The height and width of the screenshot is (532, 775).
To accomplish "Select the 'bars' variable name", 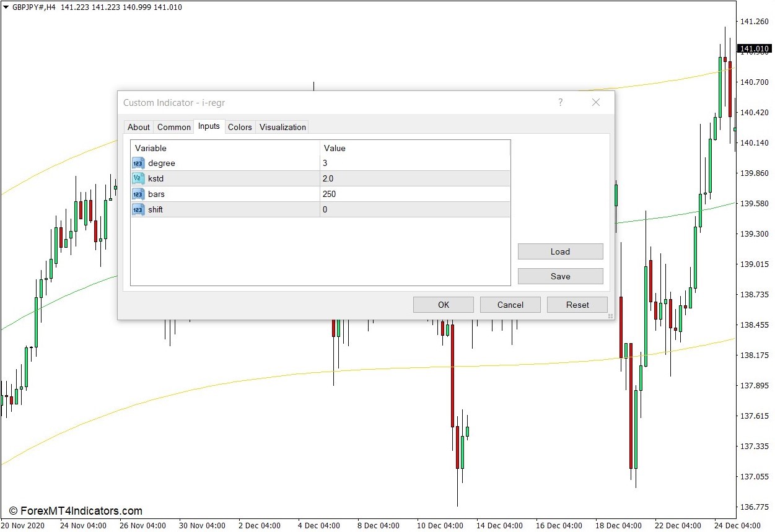I will click(x=157, y=194).
